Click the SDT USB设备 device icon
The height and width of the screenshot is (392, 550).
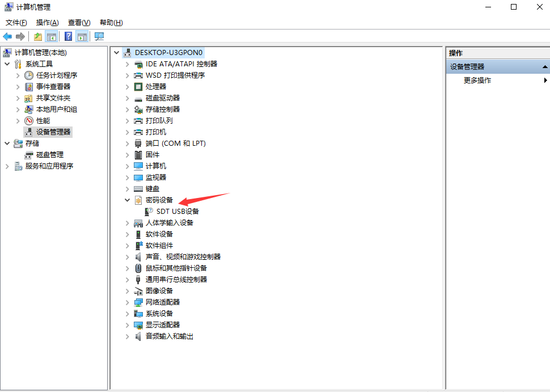click(149, 212)
